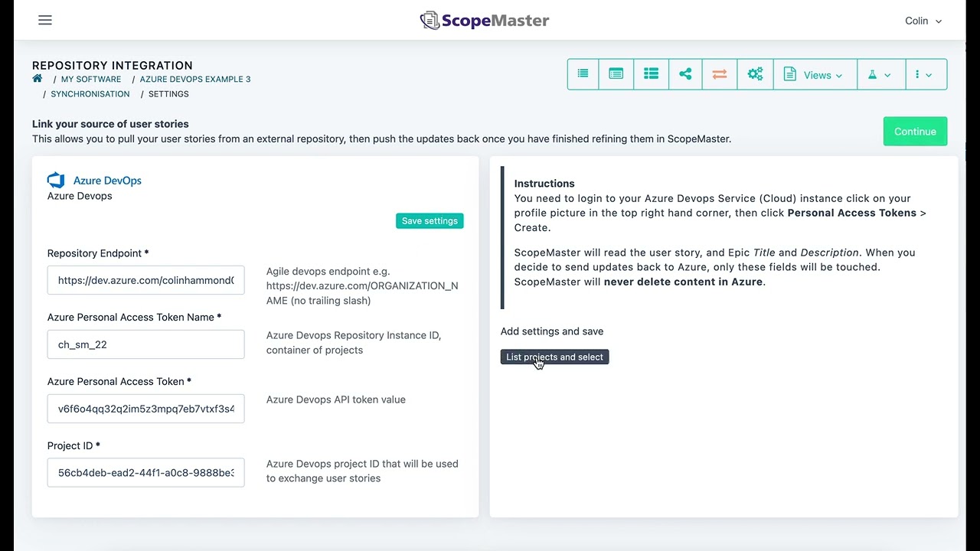Open the settings gears icon
The image size is (980, 551).
pyautogui.click(x=755, y=74)
